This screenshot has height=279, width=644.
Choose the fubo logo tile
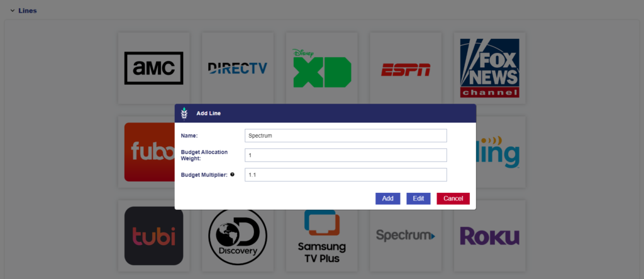[150, 152]
